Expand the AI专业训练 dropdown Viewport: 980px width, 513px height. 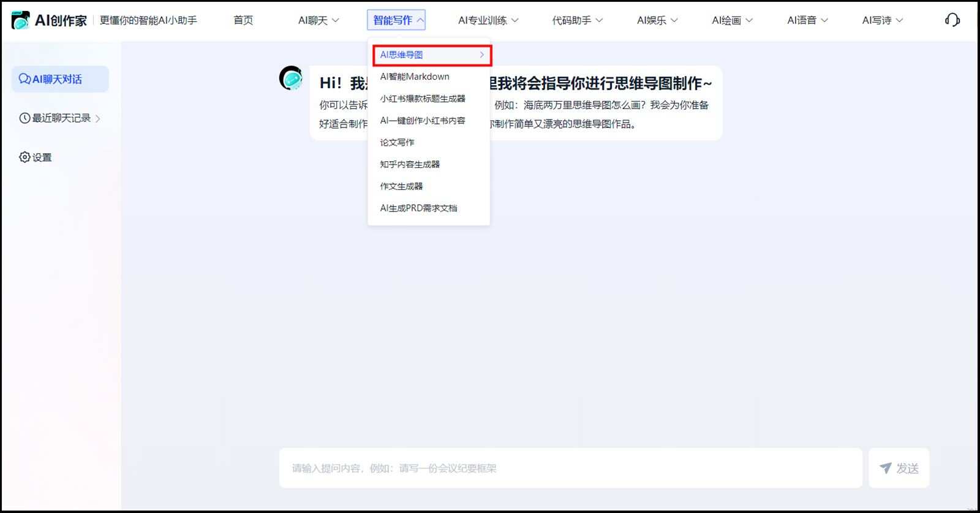point(488,20)
